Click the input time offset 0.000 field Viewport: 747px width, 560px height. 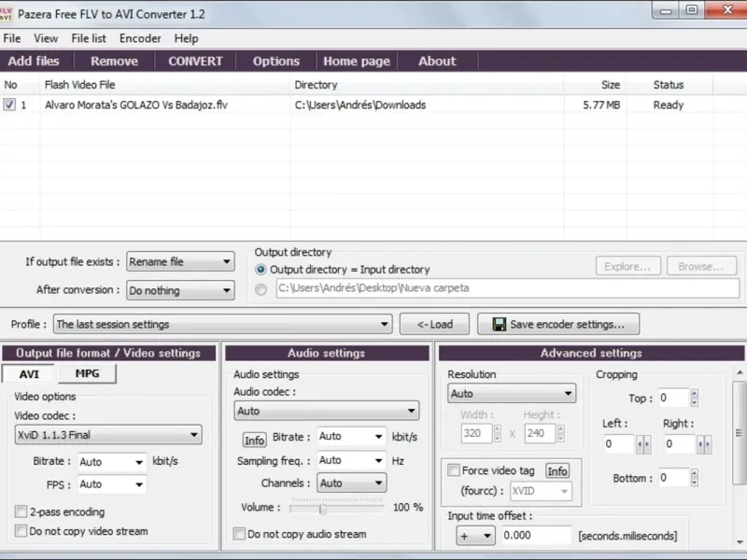536,535
